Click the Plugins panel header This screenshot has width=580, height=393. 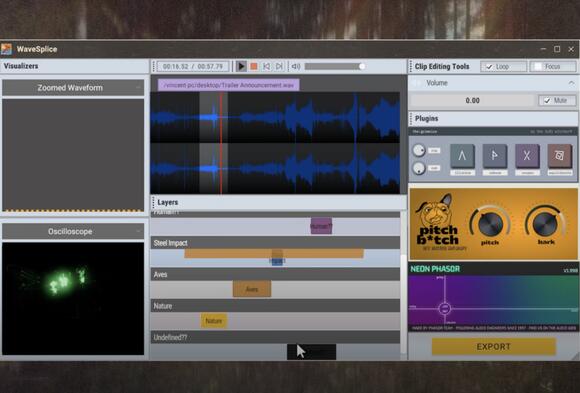[493, 119]
